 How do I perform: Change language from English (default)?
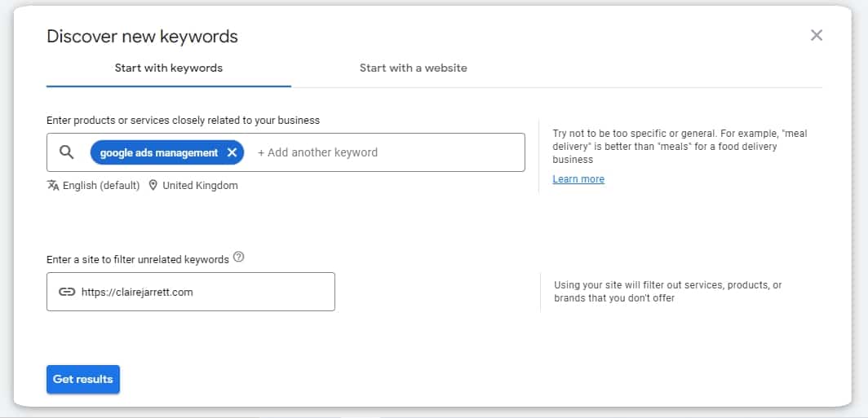(x=101, y=185)
